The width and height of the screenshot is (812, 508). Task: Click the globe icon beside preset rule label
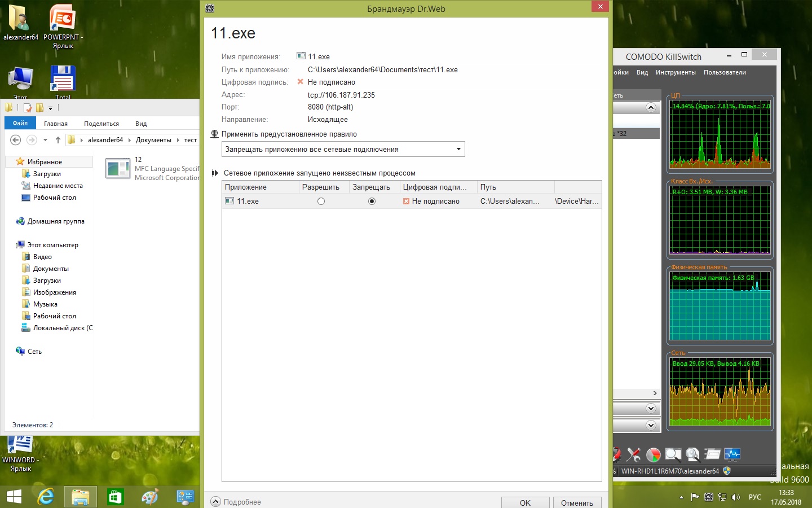(214, 134)
